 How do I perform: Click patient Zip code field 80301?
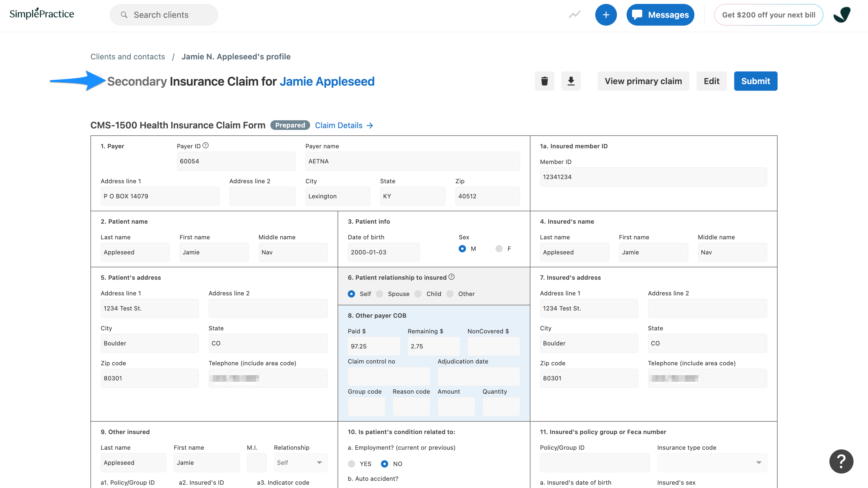pos(149,378)
